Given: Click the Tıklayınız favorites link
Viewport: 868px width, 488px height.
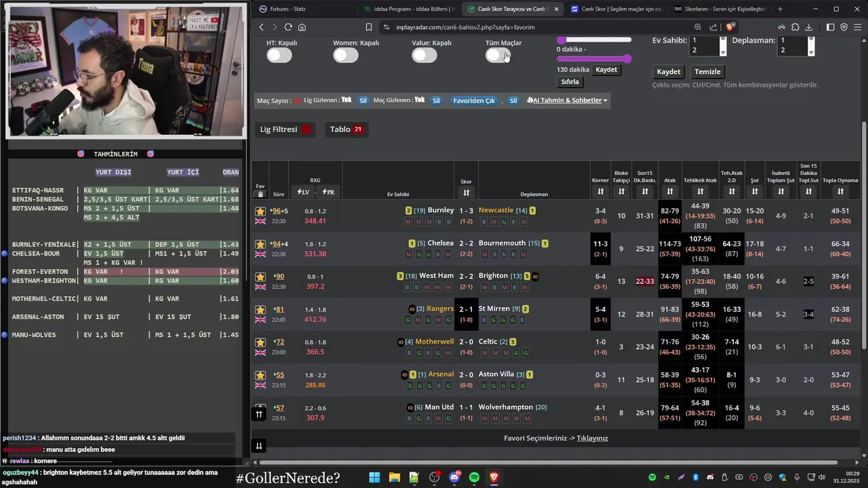Looking at the screenshot, I should coord(592,438).
